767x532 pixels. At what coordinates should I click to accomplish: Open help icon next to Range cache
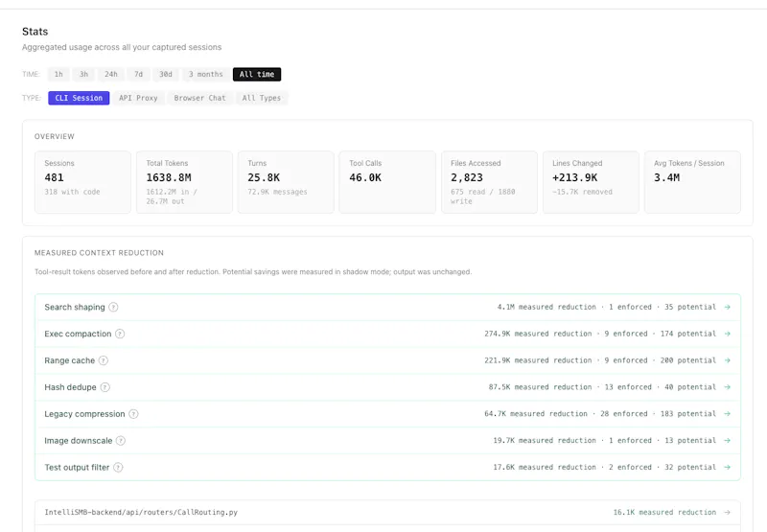pyautogui.click(x=104, y=360)
